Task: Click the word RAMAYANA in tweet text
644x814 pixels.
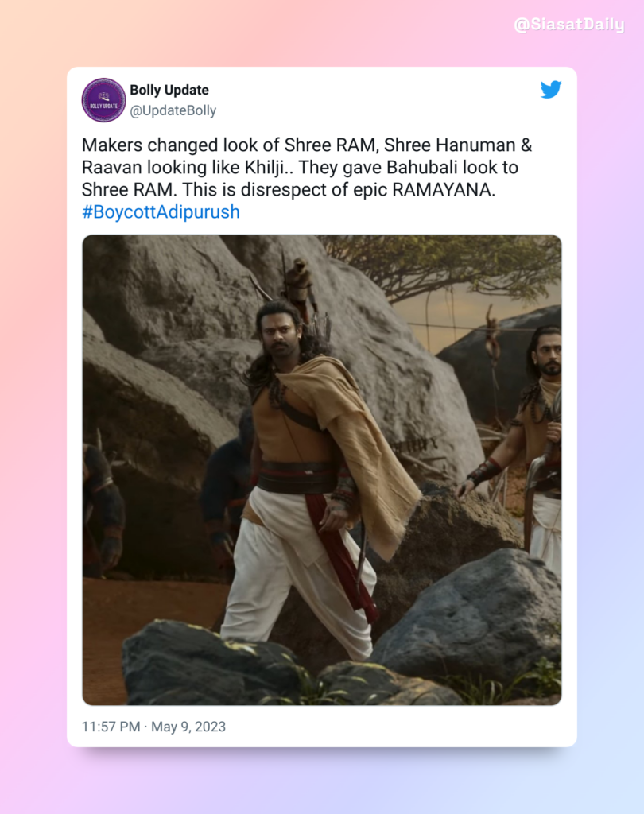Action: (441, 189)
